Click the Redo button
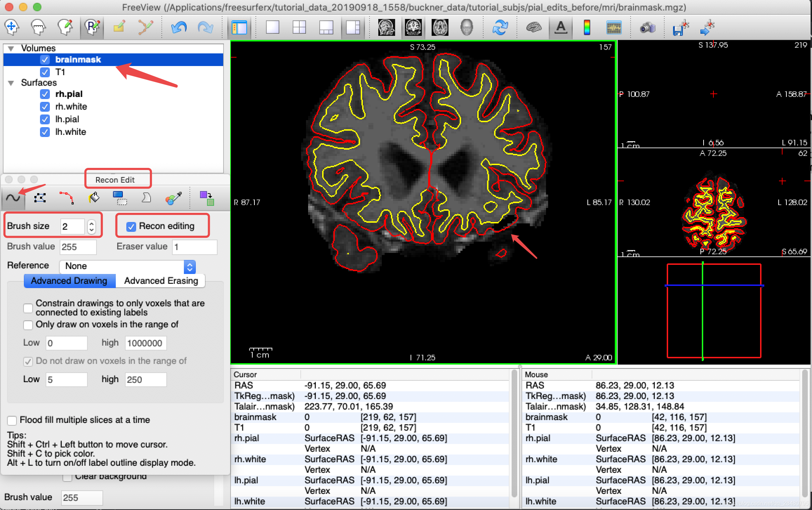This screenshot has height=510, width=812. pos(206,27)
